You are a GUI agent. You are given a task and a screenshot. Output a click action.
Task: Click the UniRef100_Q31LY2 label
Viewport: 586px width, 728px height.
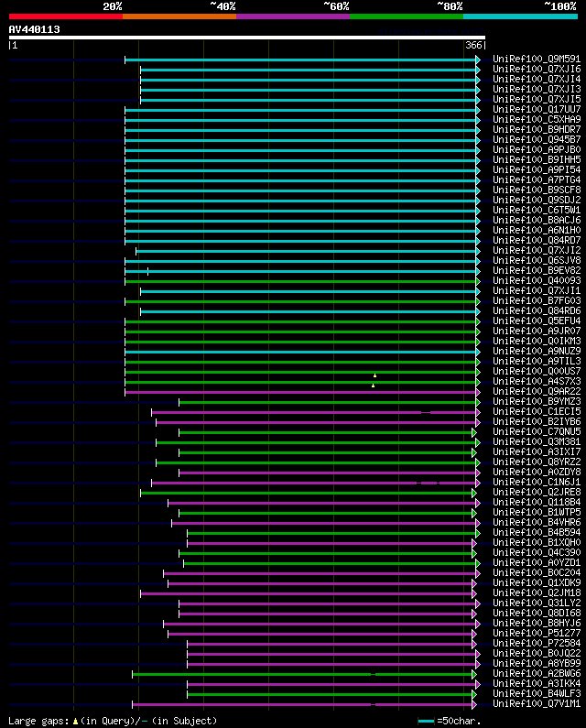[x=537, y=603]
